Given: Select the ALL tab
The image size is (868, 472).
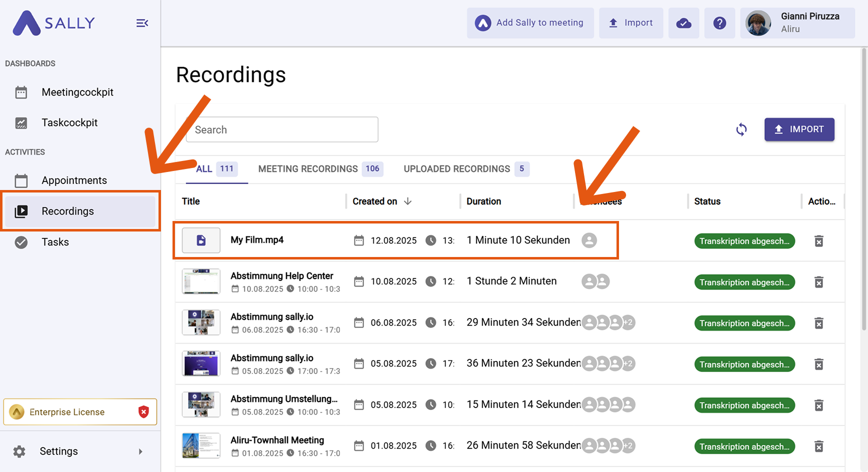Looking at the screenshot, I should [216, 169].
